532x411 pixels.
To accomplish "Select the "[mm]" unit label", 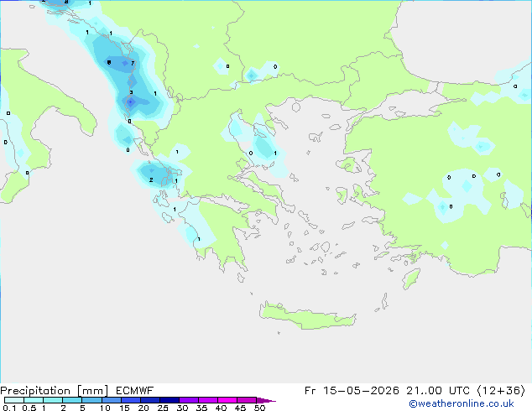I will point(92,391).
